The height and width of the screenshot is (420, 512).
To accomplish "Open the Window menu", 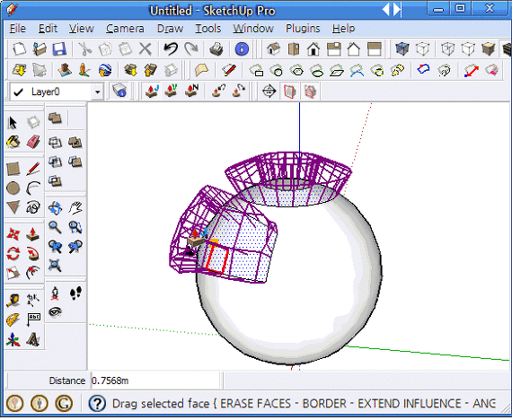I will [253, 29].
